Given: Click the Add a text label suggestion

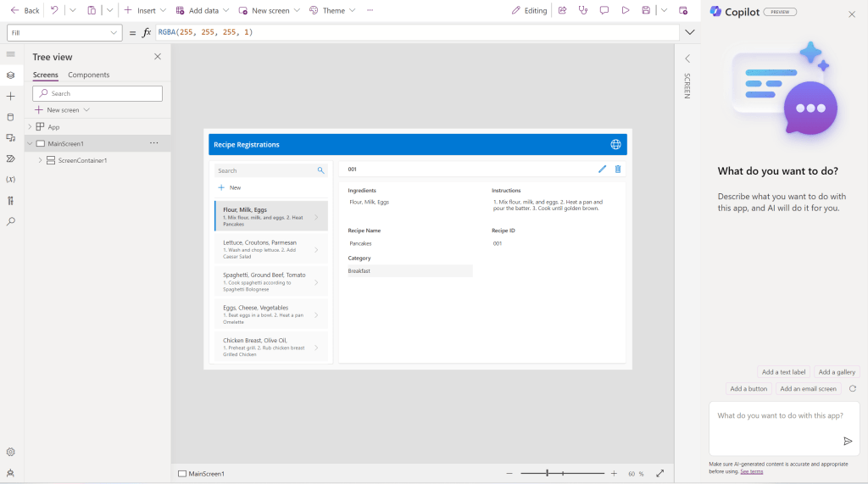Looking at the screenshot, I should 783,372.
